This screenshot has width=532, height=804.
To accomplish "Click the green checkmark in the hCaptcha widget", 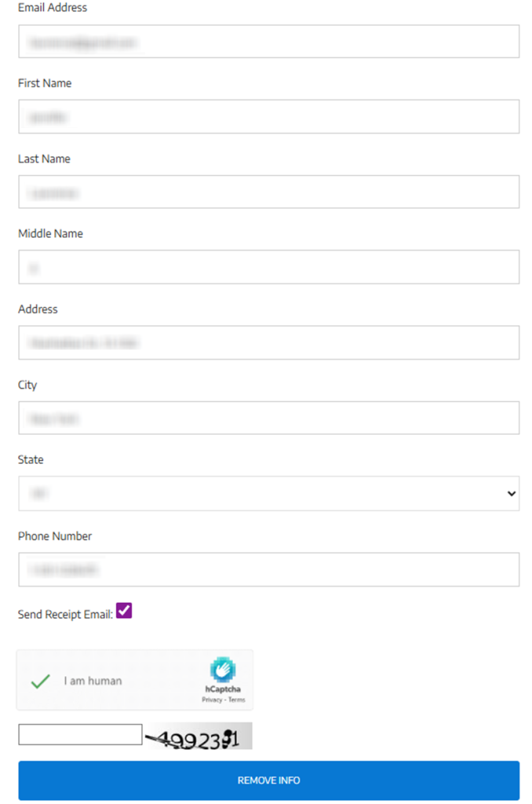I will tap(40, 681).
